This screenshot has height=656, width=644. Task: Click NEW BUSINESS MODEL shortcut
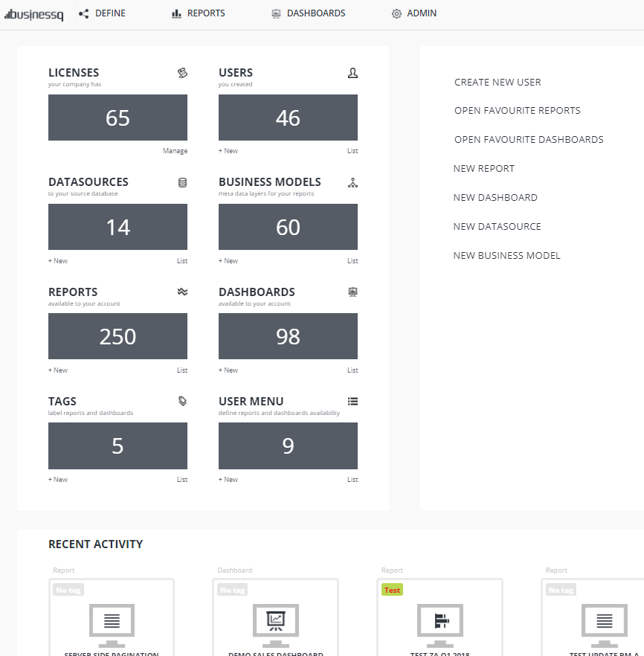tap(507, 256)
